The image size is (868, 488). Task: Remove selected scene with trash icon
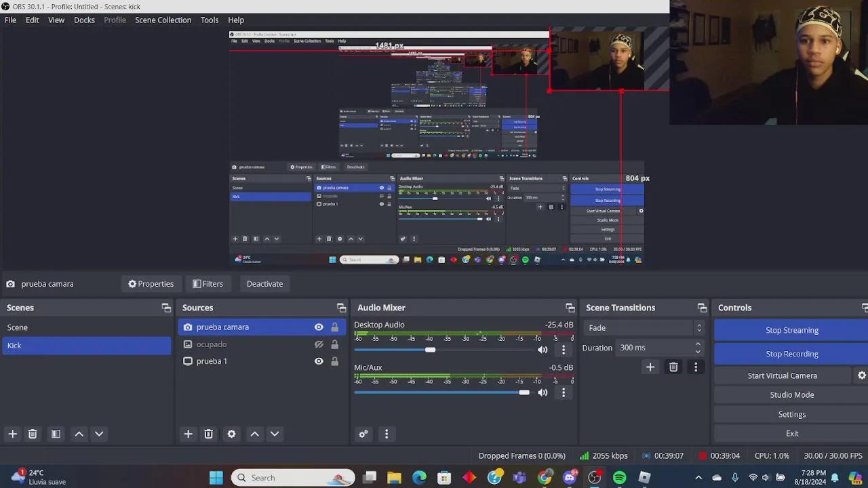(x=33, y=434)
